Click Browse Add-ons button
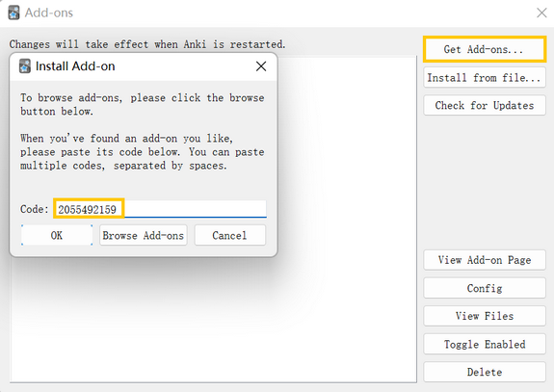Viewport: 554px width, 392px height. tap(144, 235)
